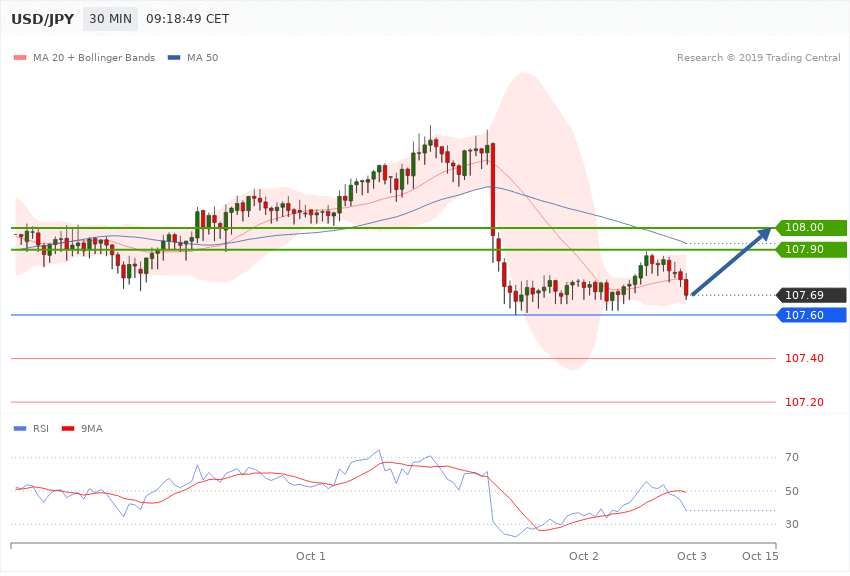Click the 107.40 red support label
The image size is (850, 576).
click(x=804, y=358)
